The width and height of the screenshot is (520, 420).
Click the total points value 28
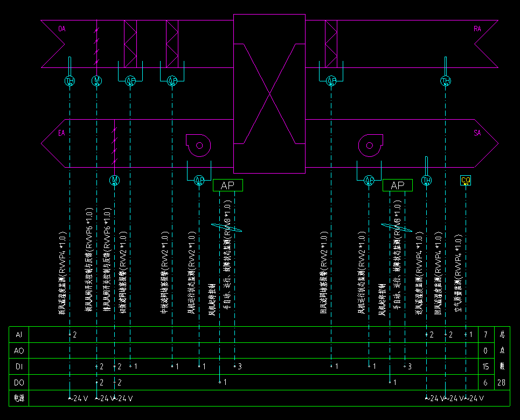(x=502, y=382)
